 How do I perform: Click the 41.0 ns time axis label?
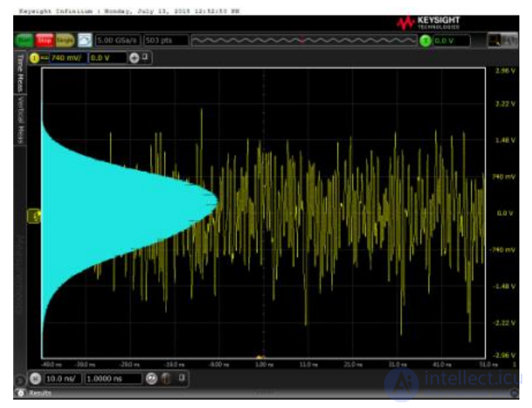(x=442, y=365)
